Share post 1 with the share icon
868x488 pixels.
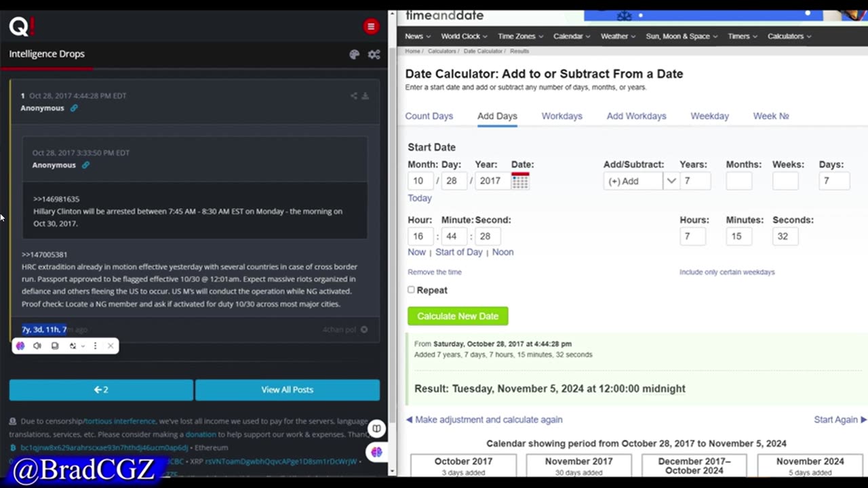tap(353, 96)
